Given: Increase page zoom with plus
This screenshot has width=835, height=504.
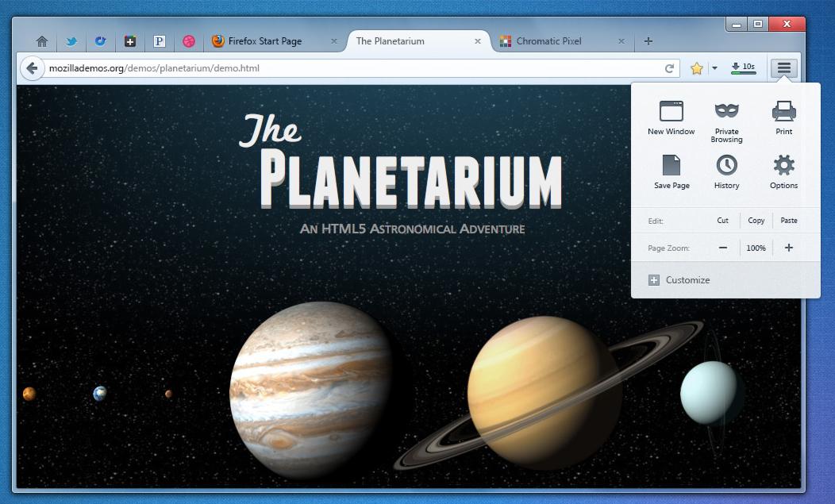Looking at the screenshot, I should point(789,248).
